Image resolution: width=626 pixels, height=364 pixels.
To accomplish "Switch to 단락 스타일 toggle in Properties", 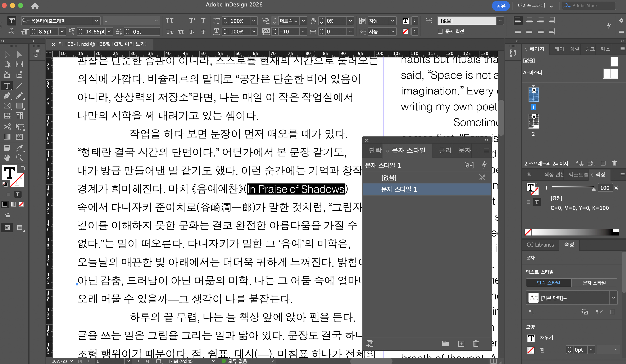I will [548, 283].
